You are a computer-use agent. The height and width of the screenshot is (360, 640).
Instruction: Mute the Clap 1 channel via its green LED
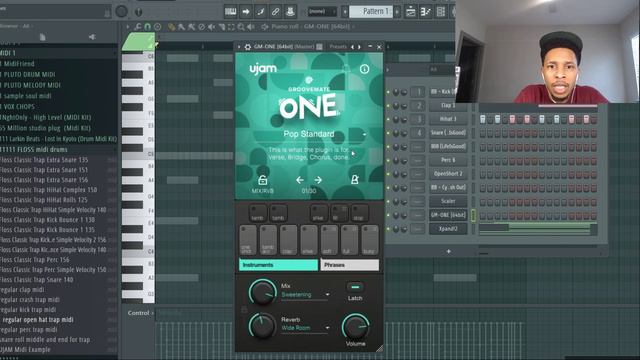tap(388, 106)
